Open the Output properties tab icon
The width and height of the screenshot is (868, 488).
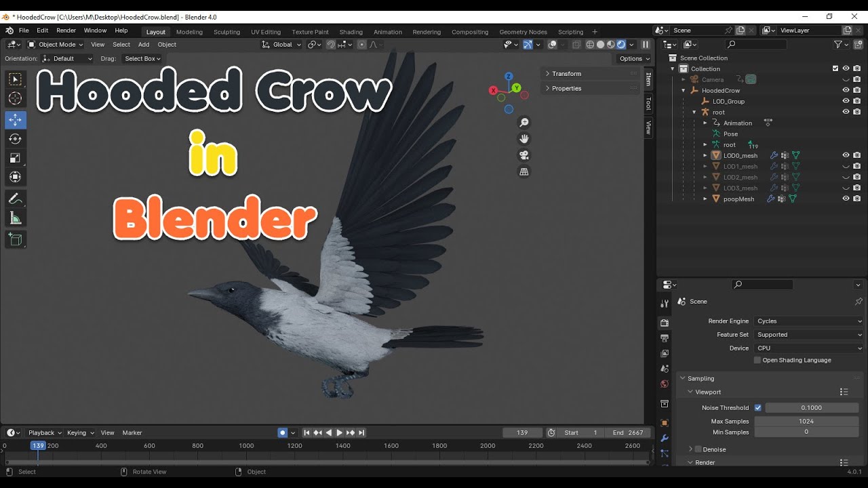665,338
